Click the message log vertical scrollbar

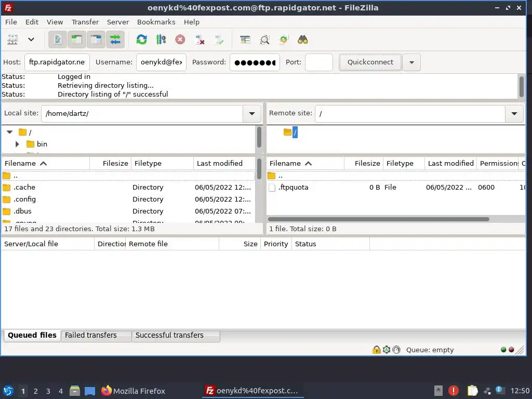522,86
